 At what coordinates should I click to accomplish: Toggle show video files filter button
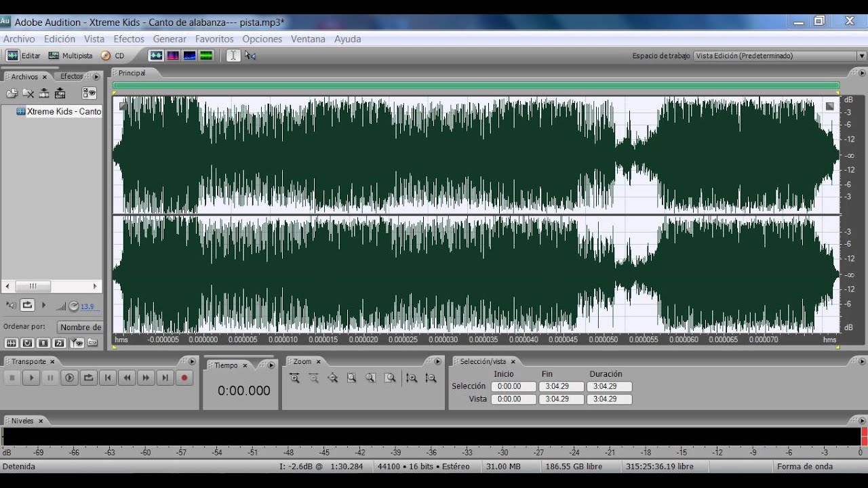coord(43,343)
